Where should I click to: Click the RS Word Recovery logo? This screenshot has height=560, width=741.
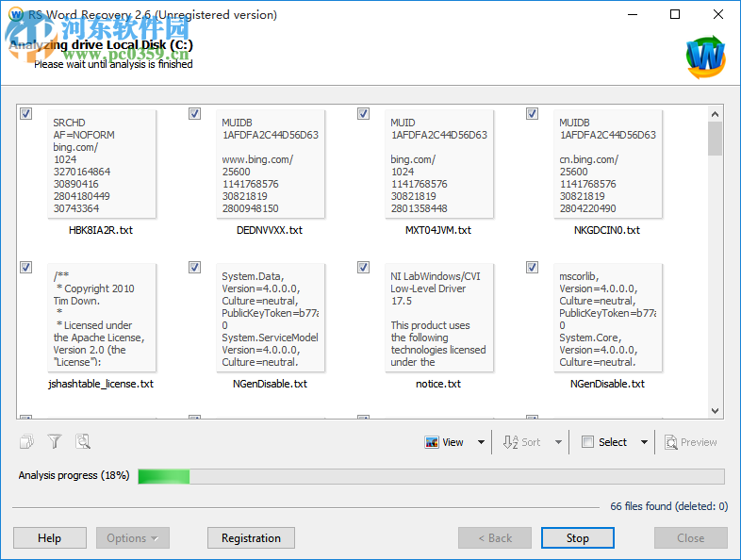(x=705, y=58)
